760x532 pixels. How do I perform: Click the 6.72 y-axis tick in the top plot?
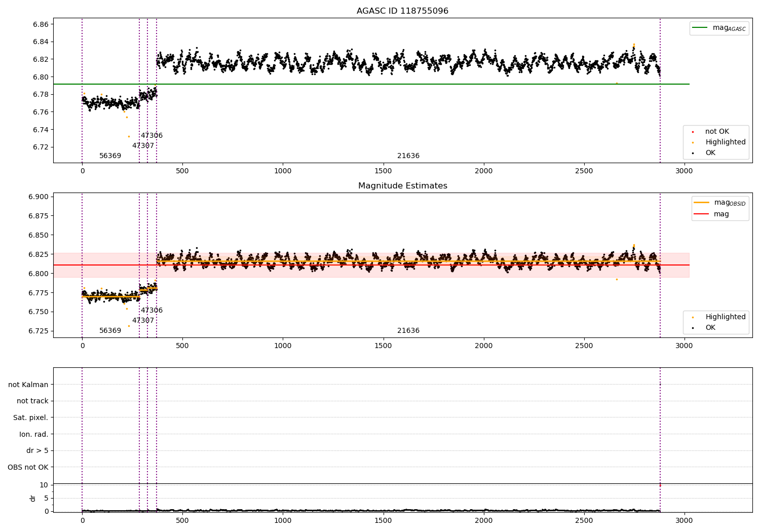(41, 147)
